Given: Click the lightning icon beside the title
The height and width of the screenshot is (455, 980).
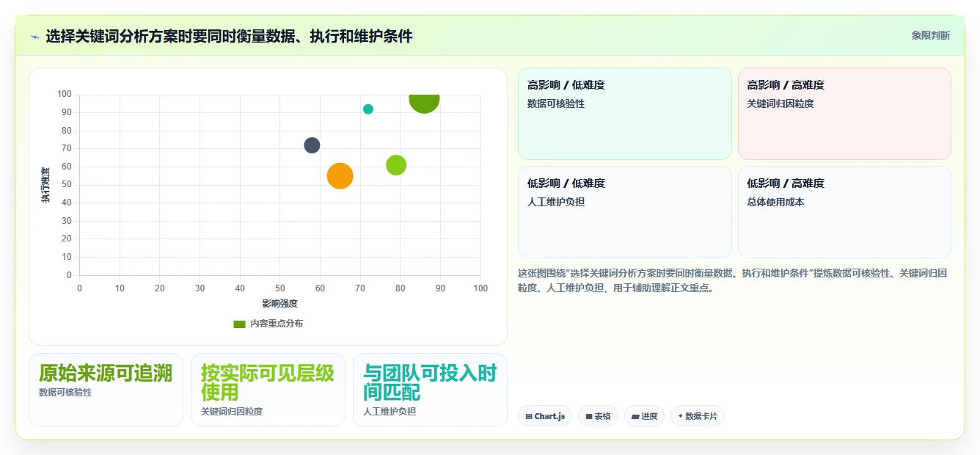Looking at the screenshot, I should (35, 36).
